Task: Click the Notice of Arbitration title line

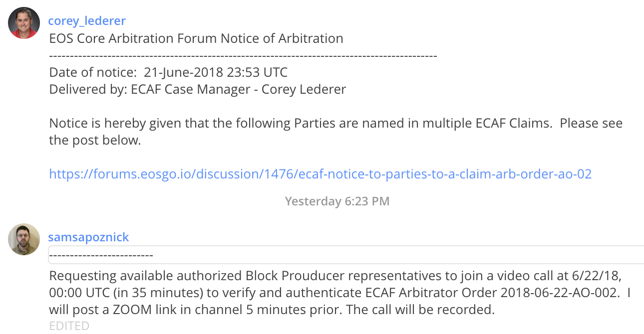Action: click(x=196, y=38)
